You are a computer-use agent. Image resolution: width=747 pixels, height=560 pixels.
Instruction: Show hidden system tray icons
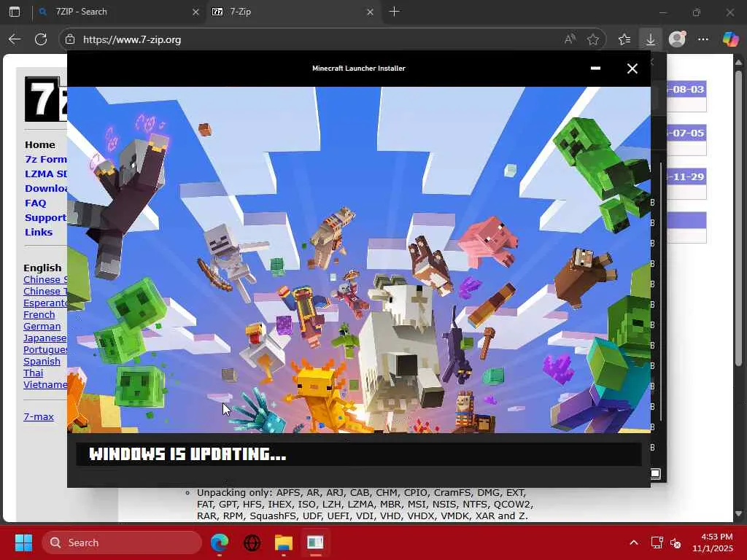click(634, 542)
